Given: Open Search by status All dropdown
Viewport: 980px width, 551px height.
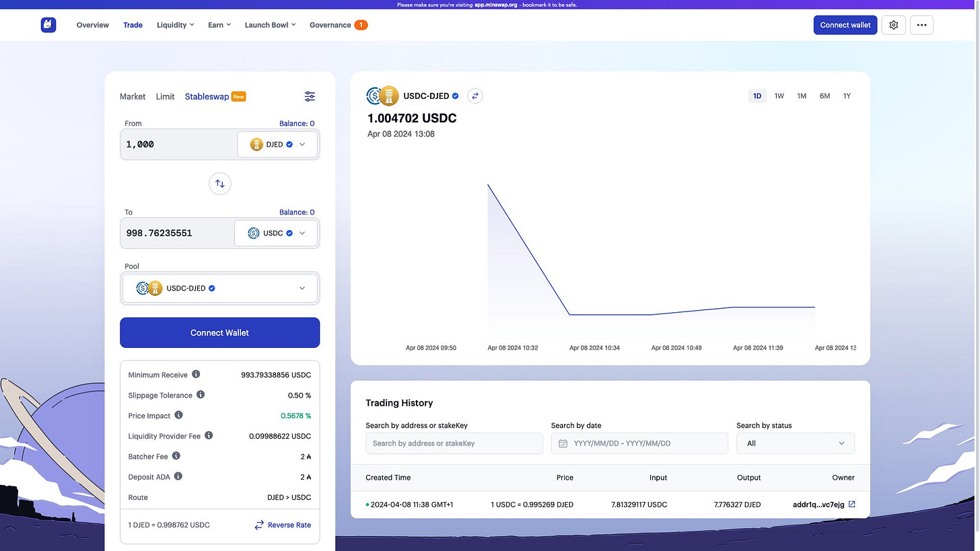Looking at the screenshot, I should 796,443.
